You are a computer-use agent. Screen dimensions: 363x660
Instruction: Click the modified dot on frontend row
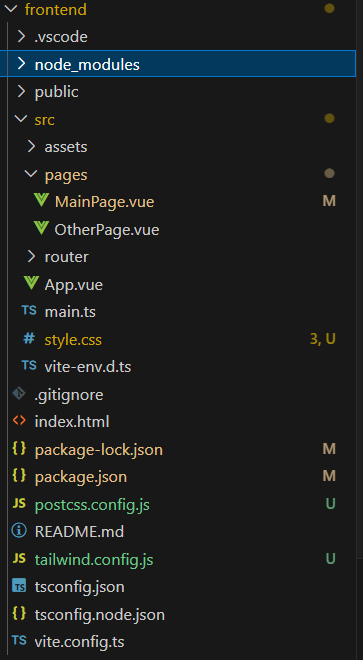pyautogui.click(x=329, y=8)
